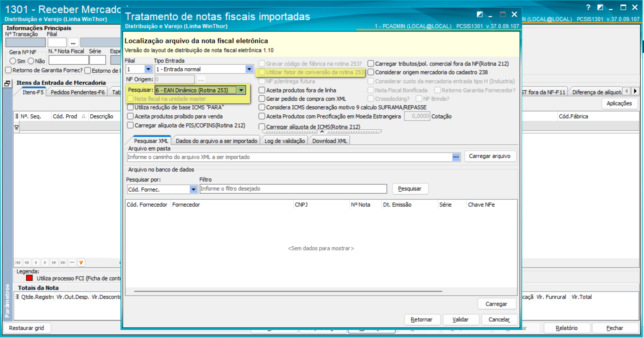Toggle 'Carregar alíquota de PIS/COFINS(Rotina 212)'
The image size is (644, 338).
pos(130,125)
